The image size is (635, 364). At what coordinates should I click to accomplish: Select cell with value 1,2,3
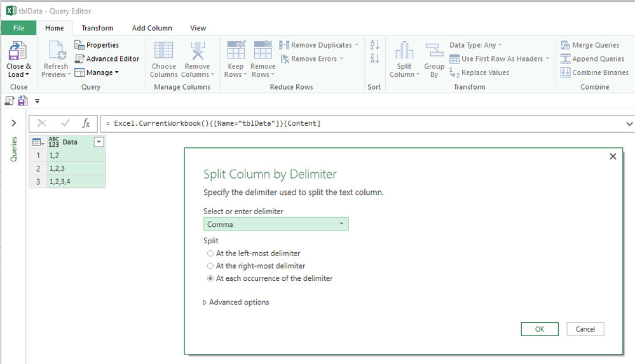76,168
